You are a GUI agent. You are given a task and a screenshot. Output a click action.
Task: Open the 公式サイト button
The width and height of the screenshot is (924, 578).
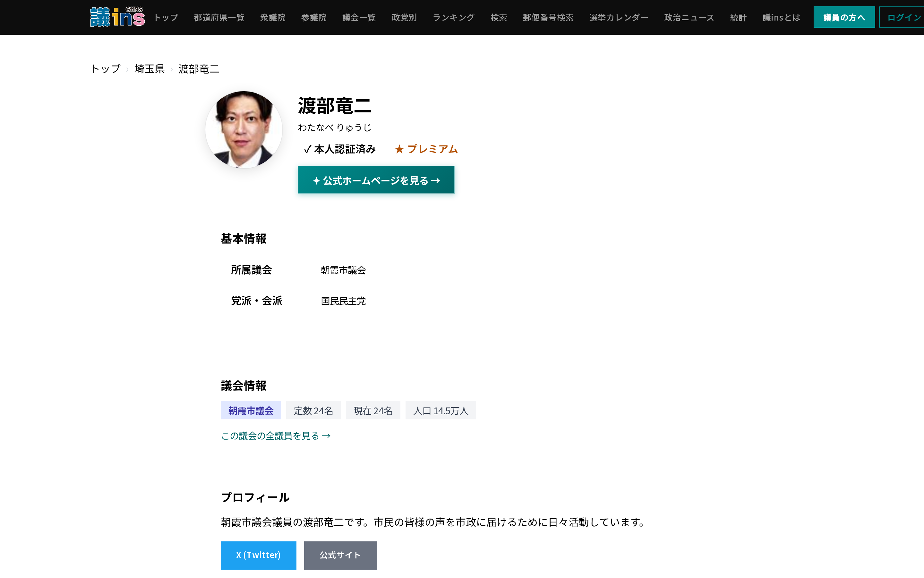click(x=340, y=556)
